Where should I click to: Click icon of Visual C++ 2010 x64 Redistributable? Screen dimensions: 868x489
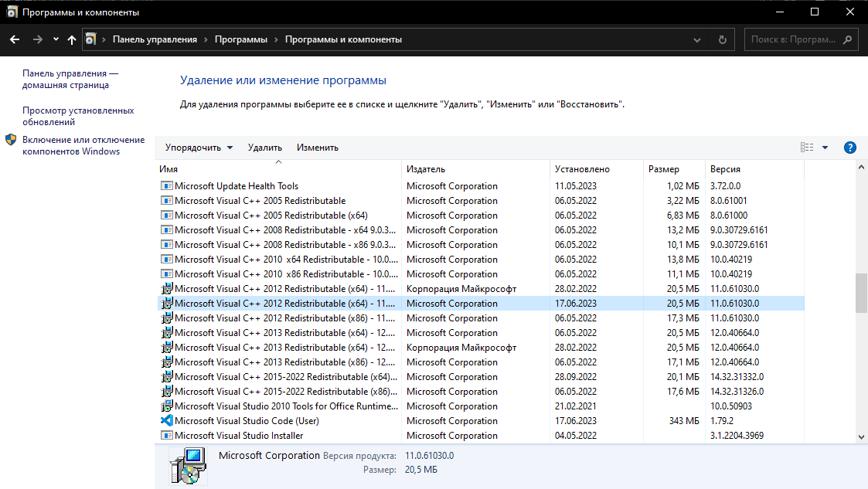coord(166,260)
